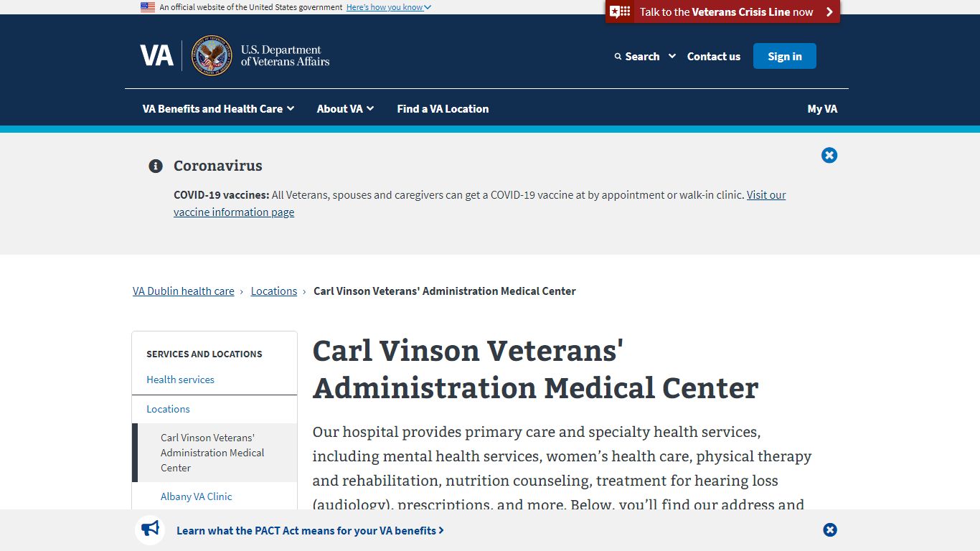
Task: Click the Coronavirus alert heading
Action: click(x=218, y=166)
